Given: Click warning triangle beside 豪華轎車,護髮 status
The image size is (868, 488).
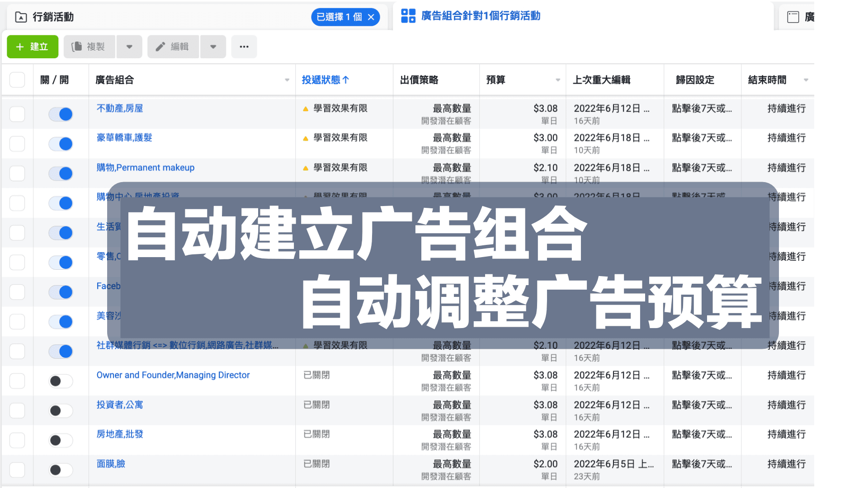Looking at the screenshot, I should [306, 138].
